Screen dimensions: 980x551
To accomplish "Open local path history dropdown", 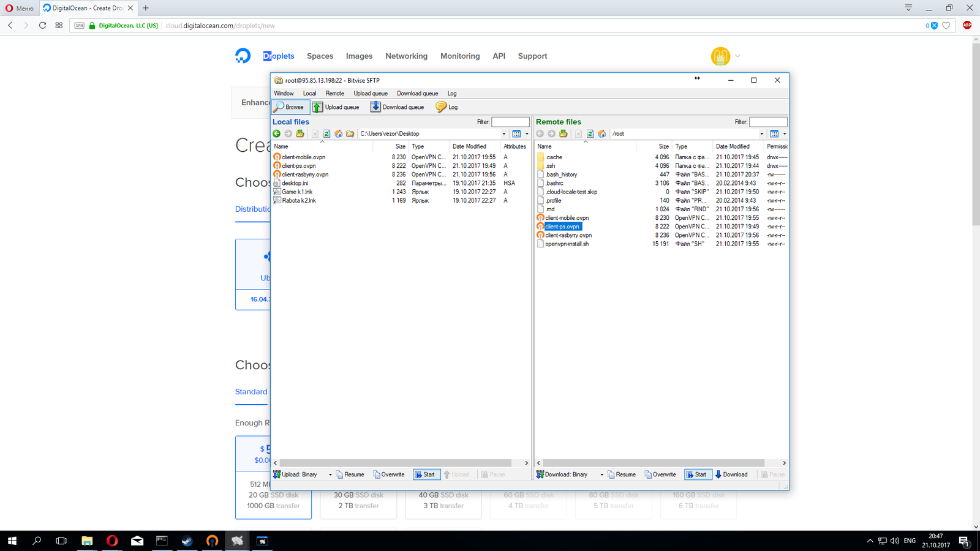I will pos(504,133).
